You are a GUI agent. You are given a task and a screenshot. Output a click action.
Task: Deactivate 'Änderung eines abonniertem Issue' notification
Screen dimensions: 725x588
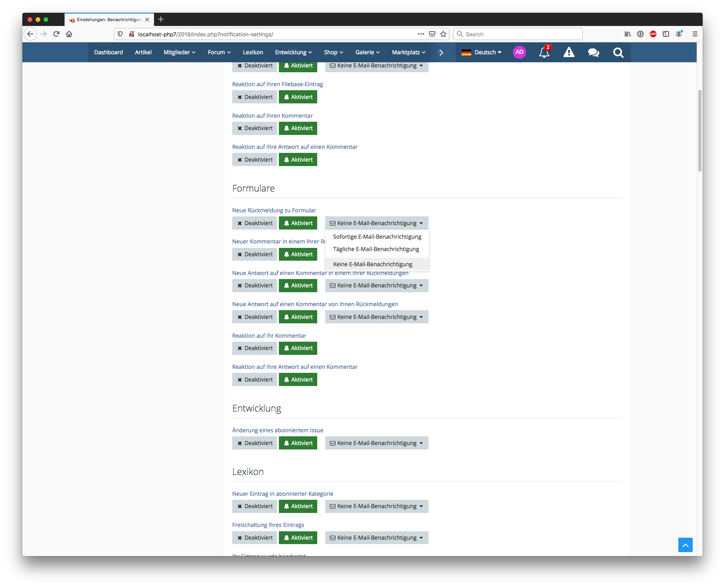pos(255,443)
